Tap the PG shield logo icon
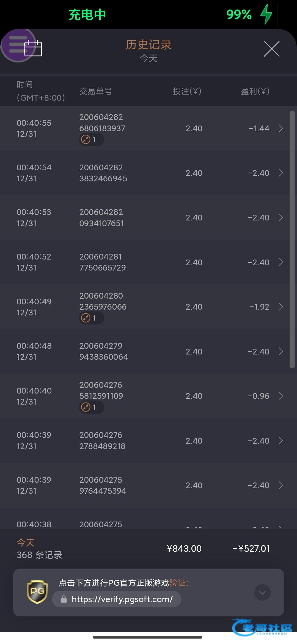This screenshot has height=644, width=297. point(37,592)
